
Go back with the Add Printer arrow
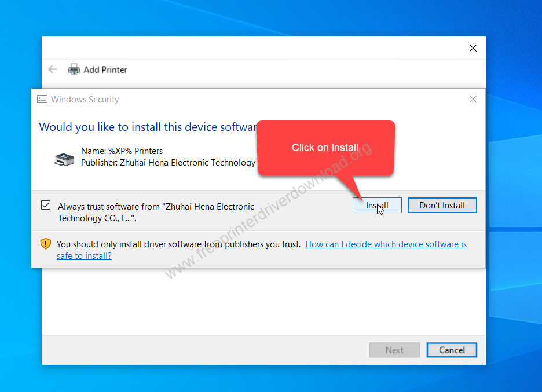53,69
